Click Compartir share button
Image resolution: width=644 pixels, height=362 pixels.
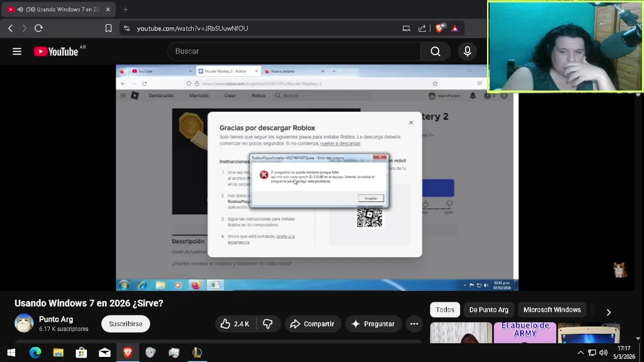(312, 324)
